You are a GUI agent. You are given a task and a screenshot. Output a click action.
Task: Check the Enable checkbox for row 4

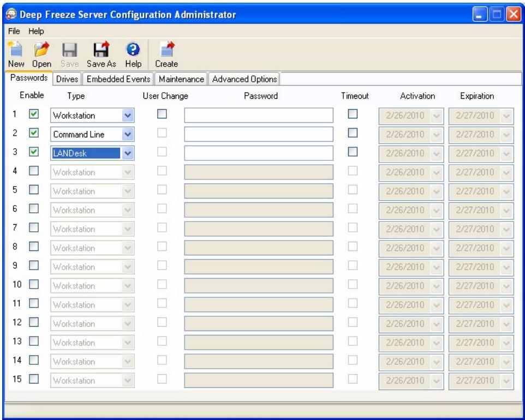click(x=34, y=171)
